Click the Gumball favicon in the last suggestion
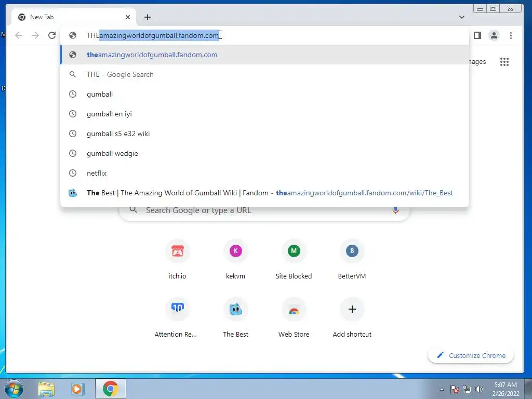 point(73,193)
